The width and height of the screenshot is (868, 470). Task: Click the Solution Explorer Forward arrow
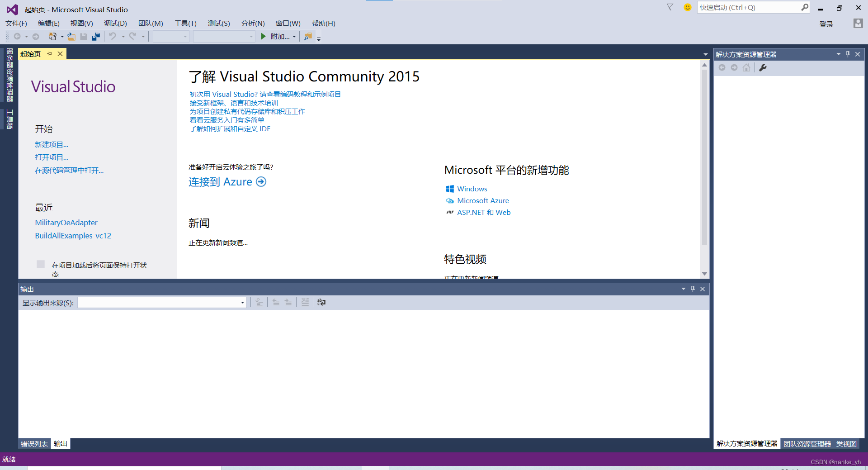pyautogui.click(x=734, y=67)
